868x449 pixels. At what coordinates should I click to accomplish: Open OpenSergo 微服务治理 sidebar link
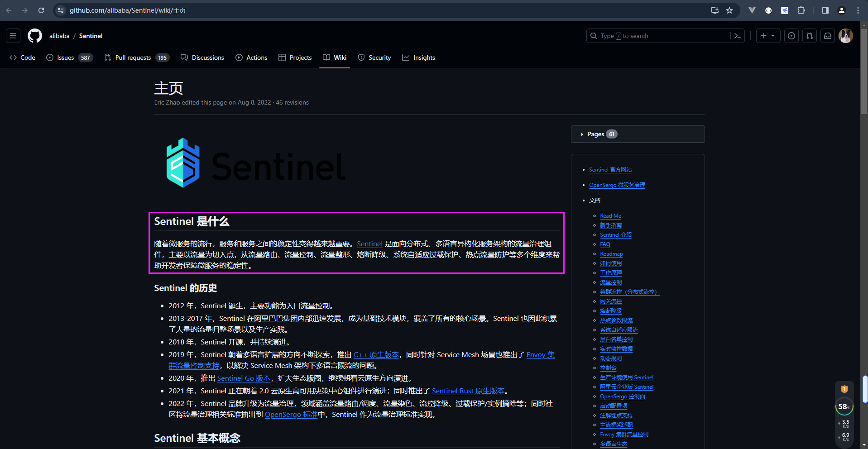[x=617, y=185]
